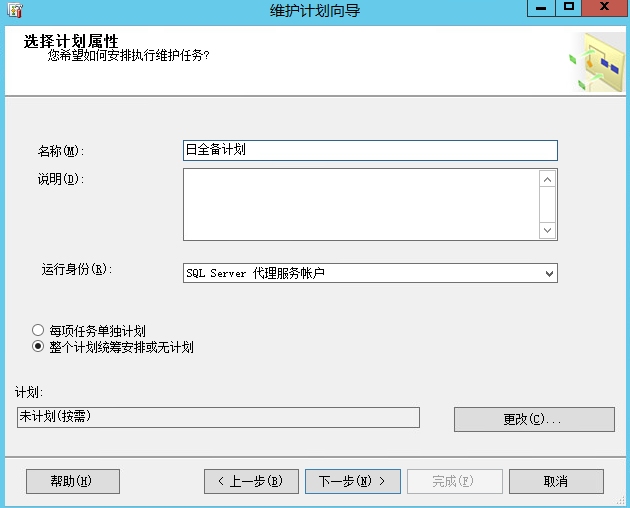Click the arrow on SQL Server 代理服务帐户 combo box

point(548,273)
